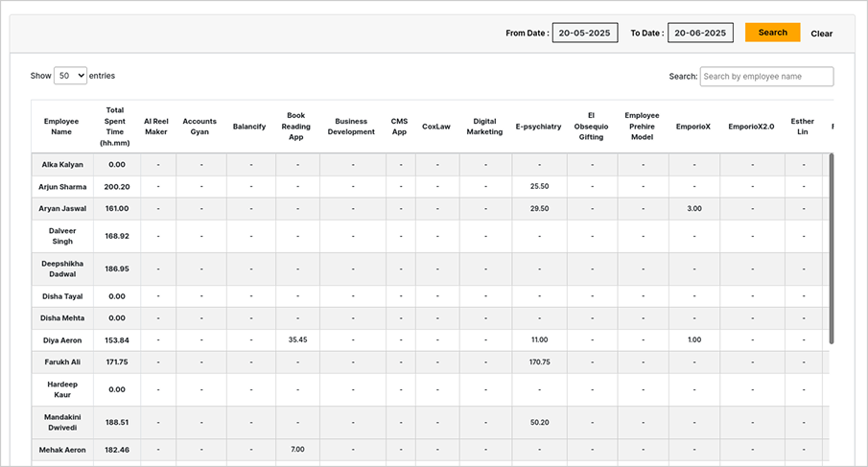Click the Clear link
Viewport: 868px width, 467px height.
pos(822,34)
